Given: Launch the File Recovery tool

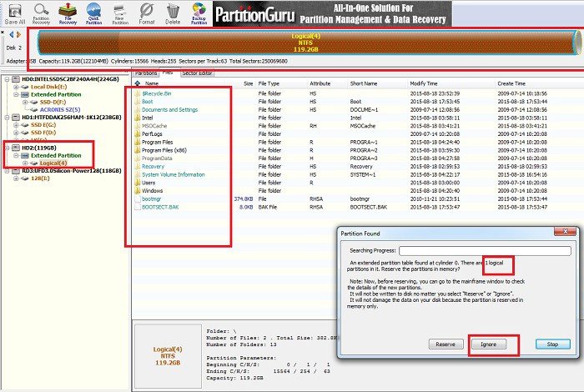Looking at the screenshot, I should click(68, 13).
